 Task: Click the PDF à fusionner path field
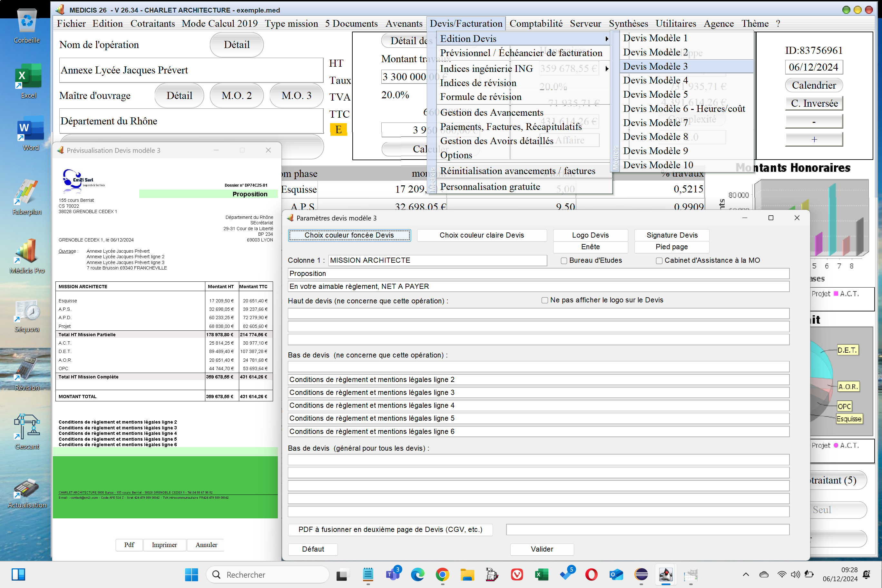(x=648, y=530)
